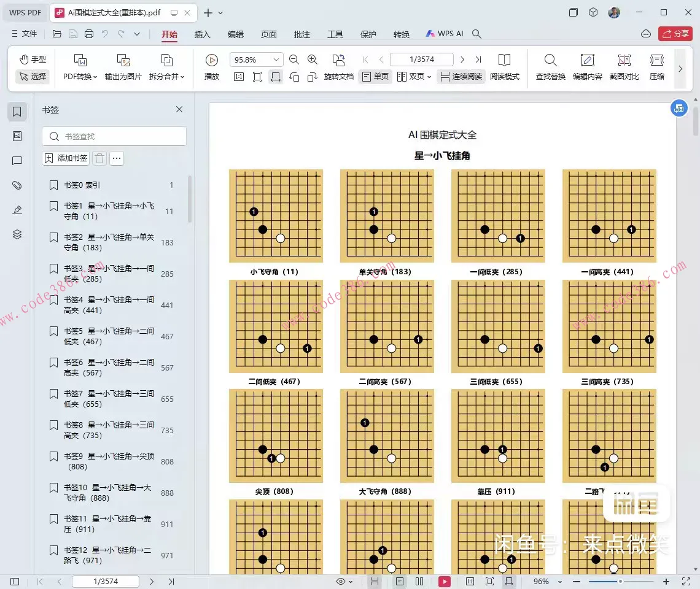Open the reading mode book icon
This screenshot has height=589, width=700.
point(504,60)
